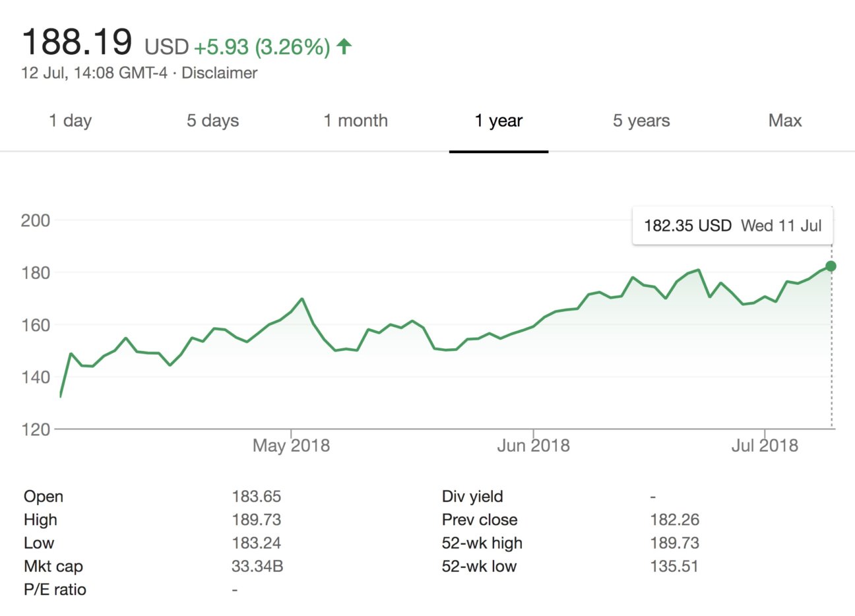Switch to the 1 day chart view
Screen dimensions: 855x616
pyautogui.click(x=70, y=121)
